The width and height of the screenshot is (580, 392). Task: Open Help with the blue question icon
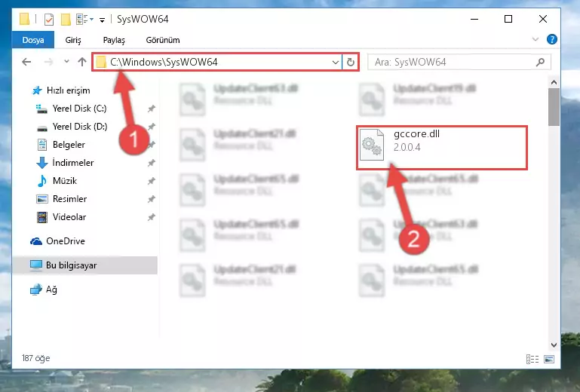(551, 39)
